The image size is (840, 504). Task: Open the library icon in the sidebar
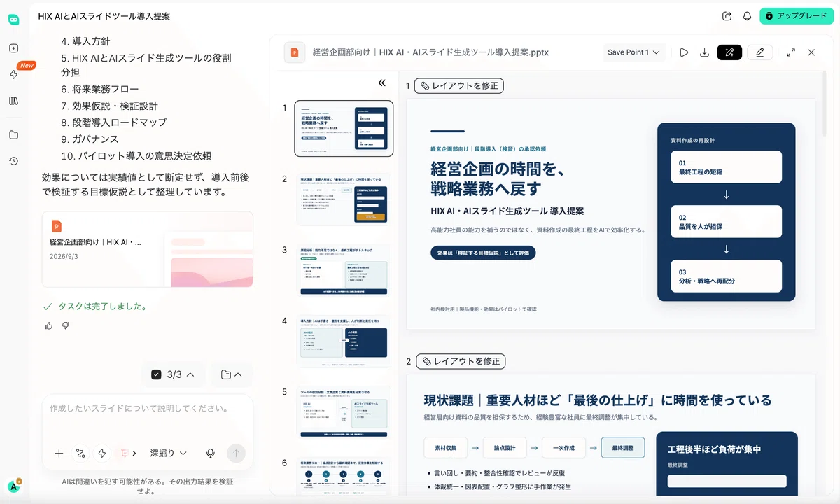click(13, 101)
